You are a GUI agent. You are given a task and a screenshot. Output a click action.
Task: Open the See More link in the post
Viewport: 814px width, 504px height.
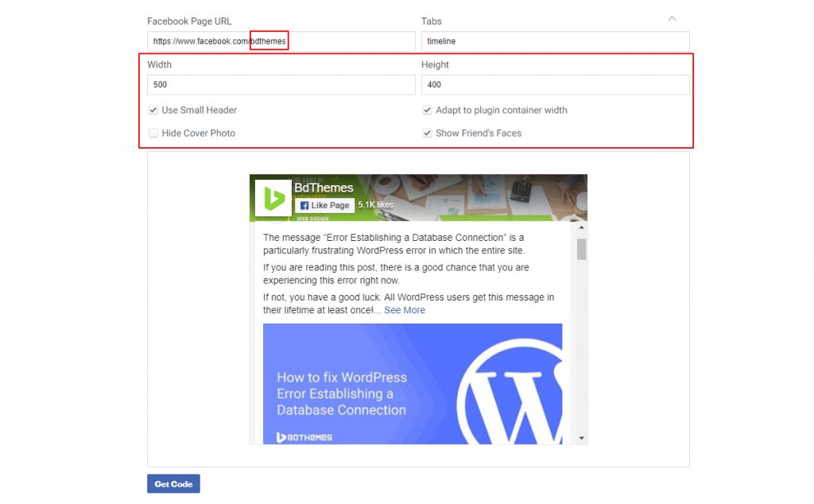tap(404, 310)
